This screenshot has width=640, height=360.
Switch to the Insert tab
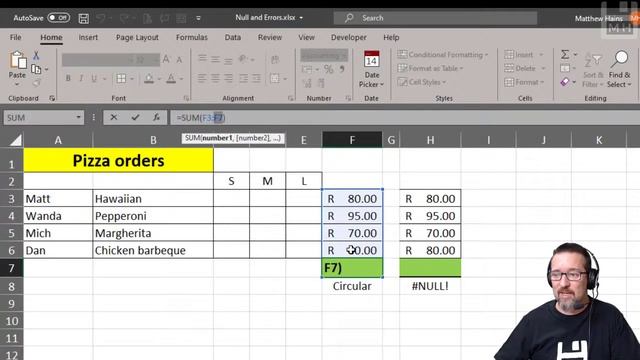[88, 37]
